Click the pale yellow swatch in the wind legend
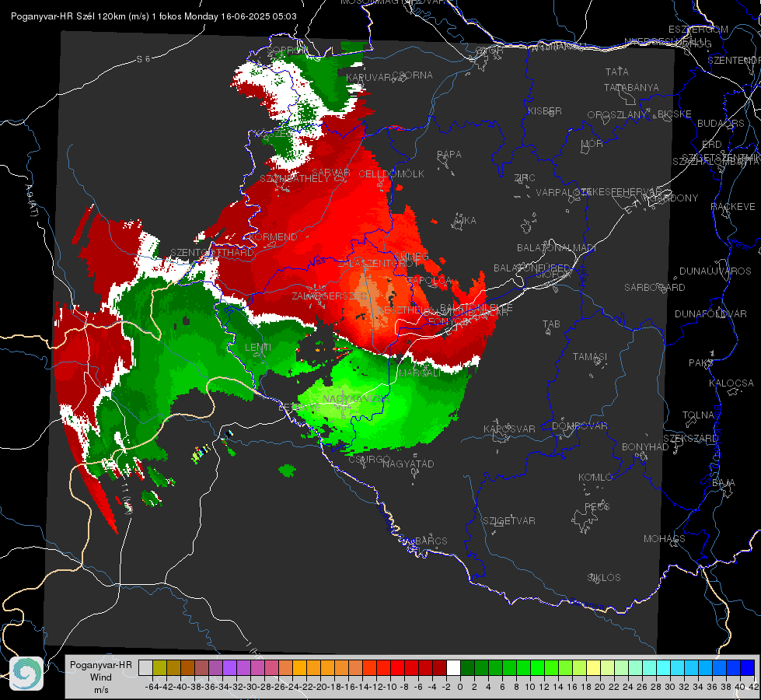The height and width of the screenshot is (700, 761). 593,667
